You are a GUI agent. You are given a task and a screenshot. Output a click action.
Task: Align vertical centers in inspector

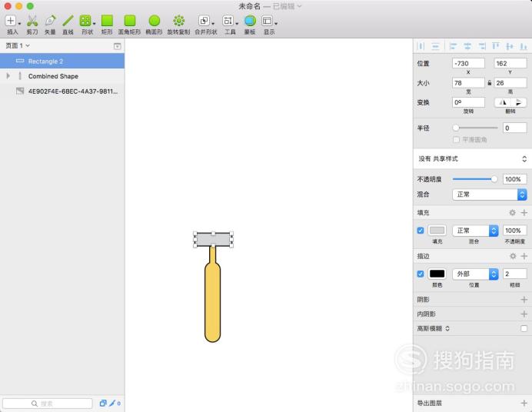[x=510, y=46]
